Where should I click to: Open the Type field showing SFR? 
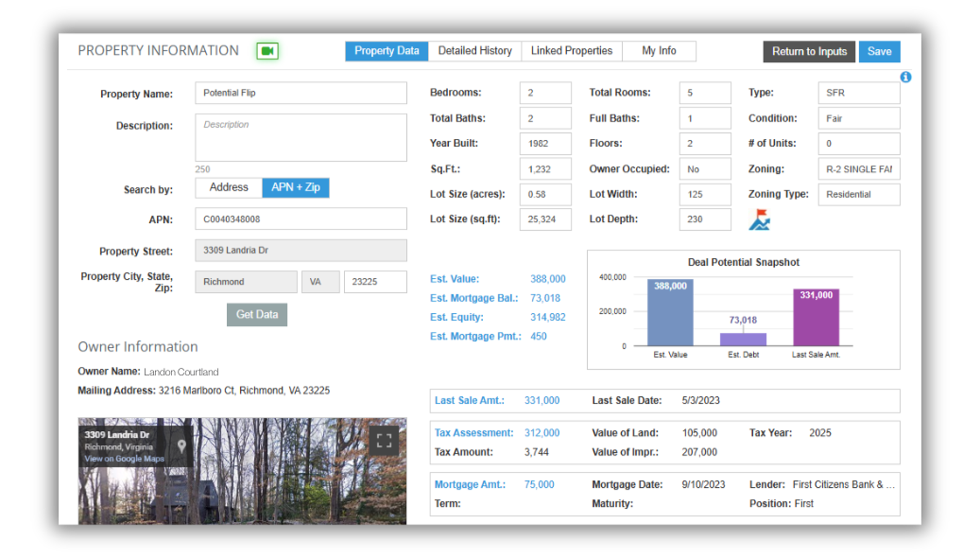(x=858, y=93)
